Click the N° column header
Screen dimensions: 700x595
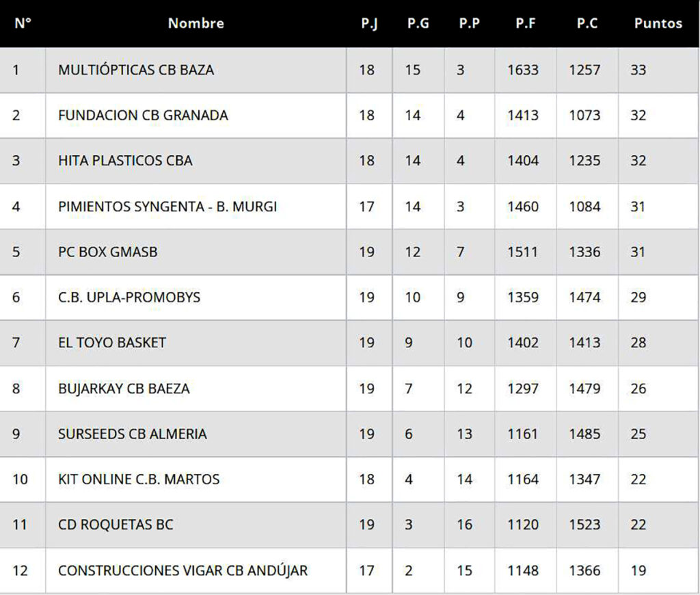(23, 23)
